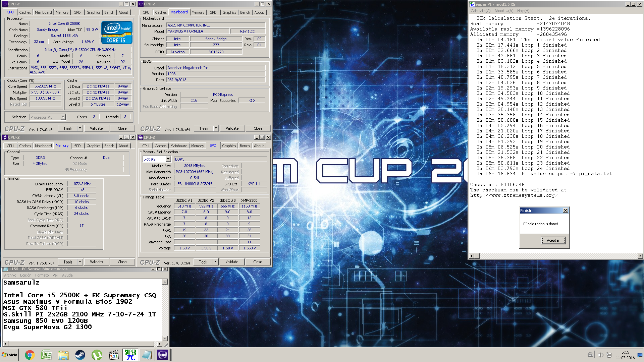Image resolution: width=644 pixels, height=362 pixels.
Task: Click CPU-Z title icon in Mainboard window
Action: pos(141,4)
